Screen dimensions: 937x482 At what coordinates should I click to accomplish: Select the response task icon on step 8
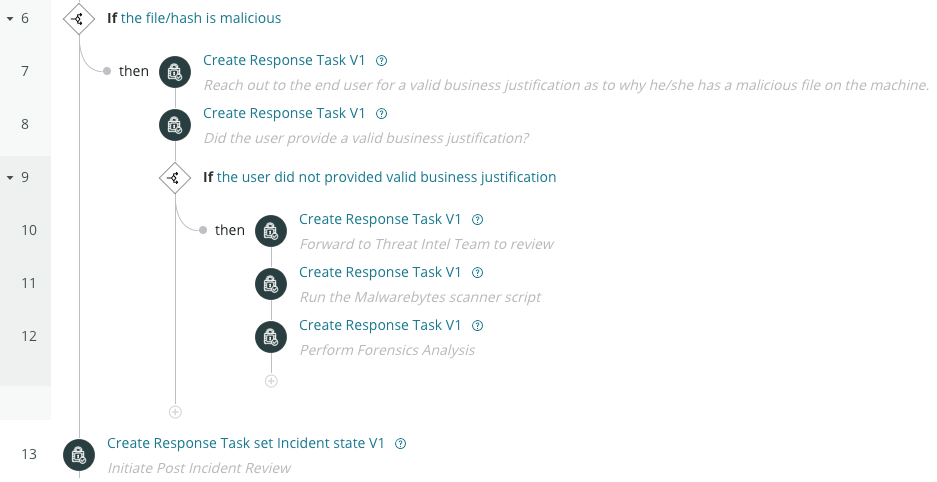(175, 125)
